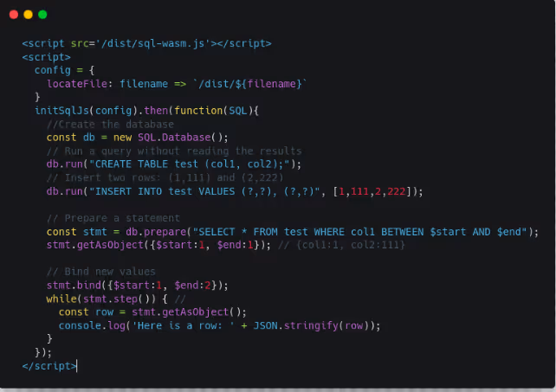Click the 'config = {' line

pos(64,70)
